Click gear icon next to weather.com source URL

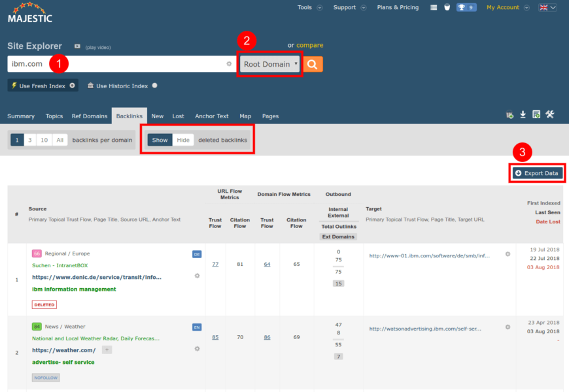point(197,348)
